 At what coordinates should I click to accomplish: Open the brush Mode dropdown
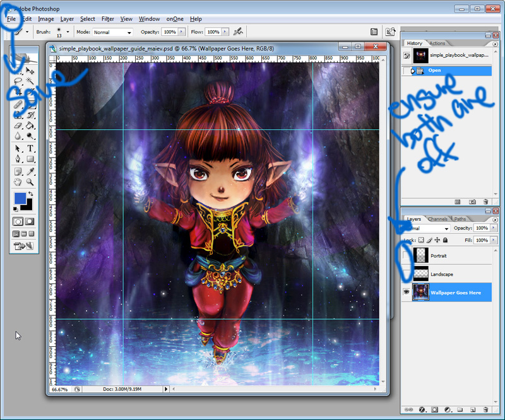[x=113, y=32]
